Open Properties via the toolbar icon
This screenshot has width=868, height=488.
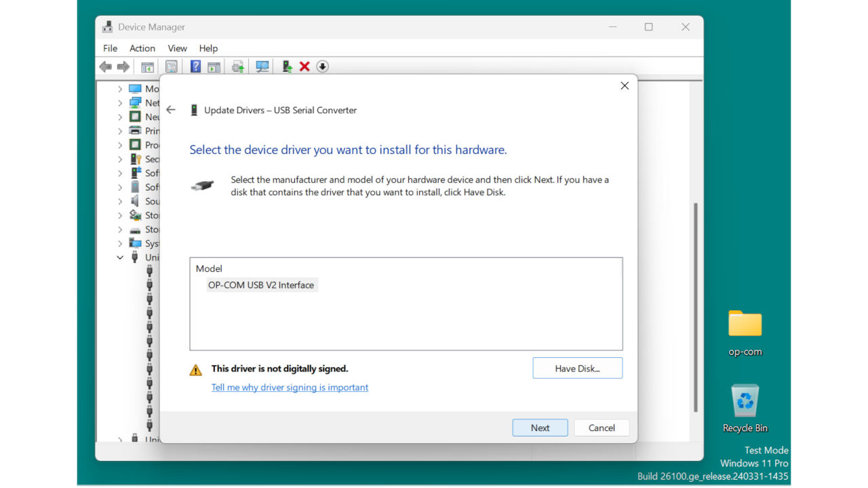pos(171,66)
